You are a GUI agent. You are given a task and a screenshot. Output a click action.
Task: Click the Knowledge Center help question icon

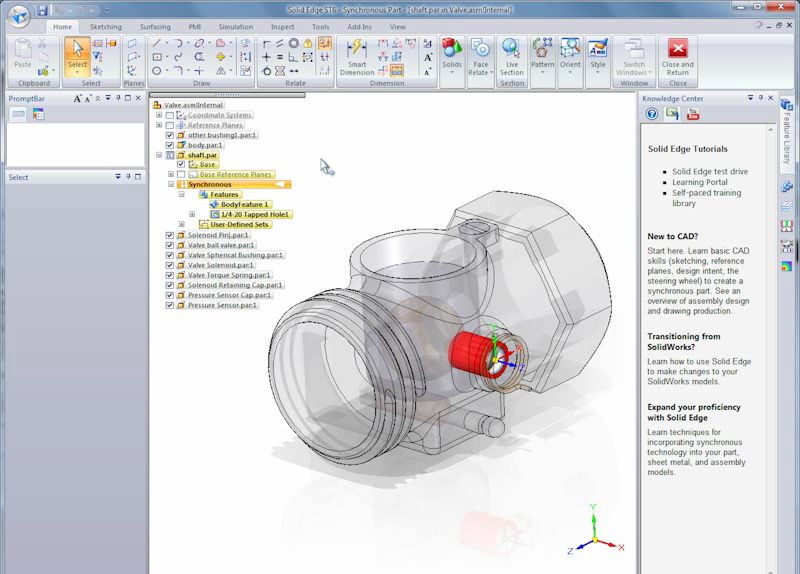(x=652, y=114)
